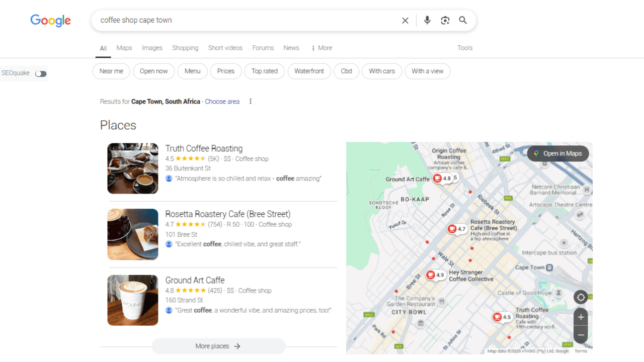
Task: Switch to the Short videos tab
Action: point(225,48)
